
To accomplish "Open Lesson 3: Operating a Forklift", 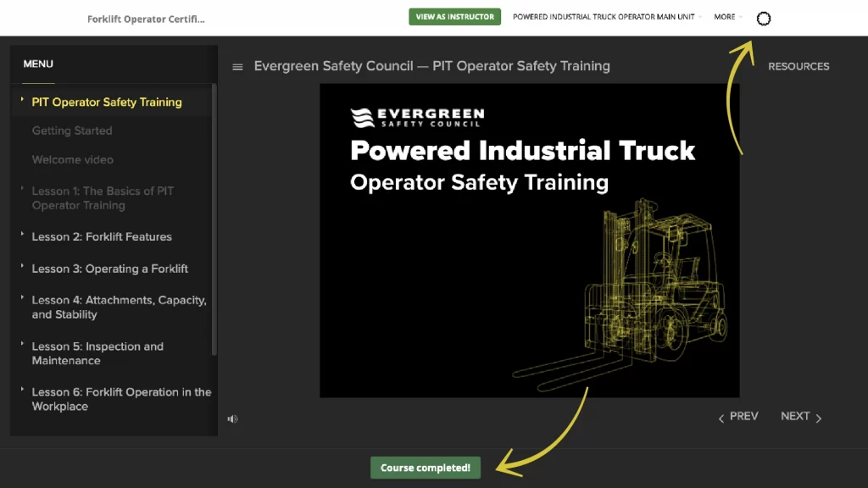I will [x=109, y=269].
